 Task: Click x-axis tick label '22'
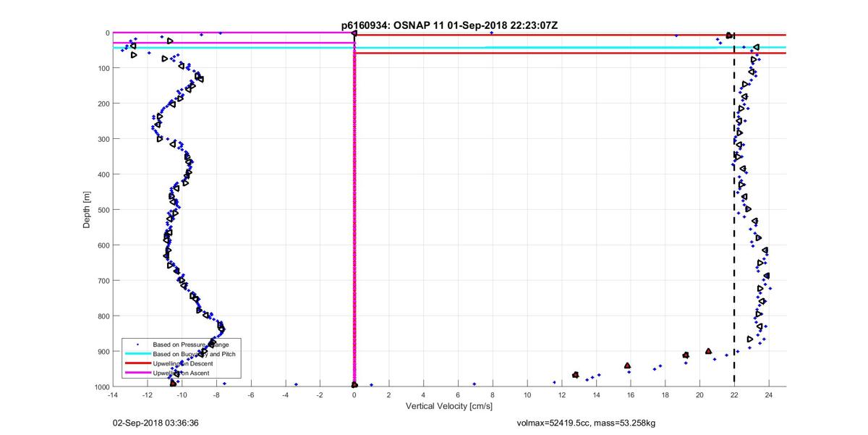735,395
